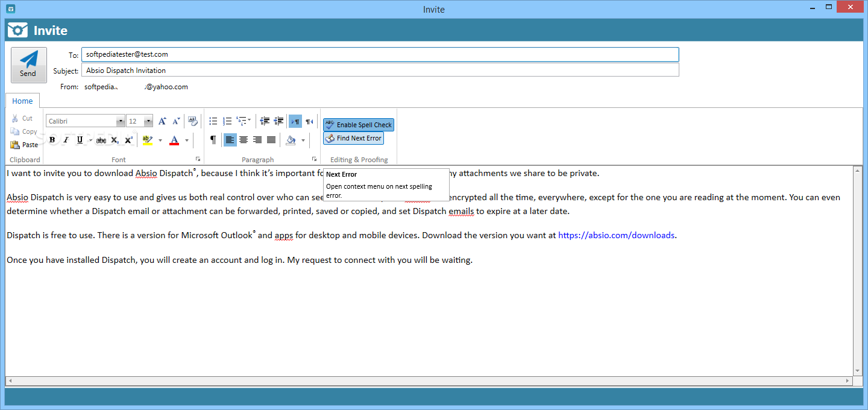
Task: Toggle bold formatting
Action: point(52,140)
